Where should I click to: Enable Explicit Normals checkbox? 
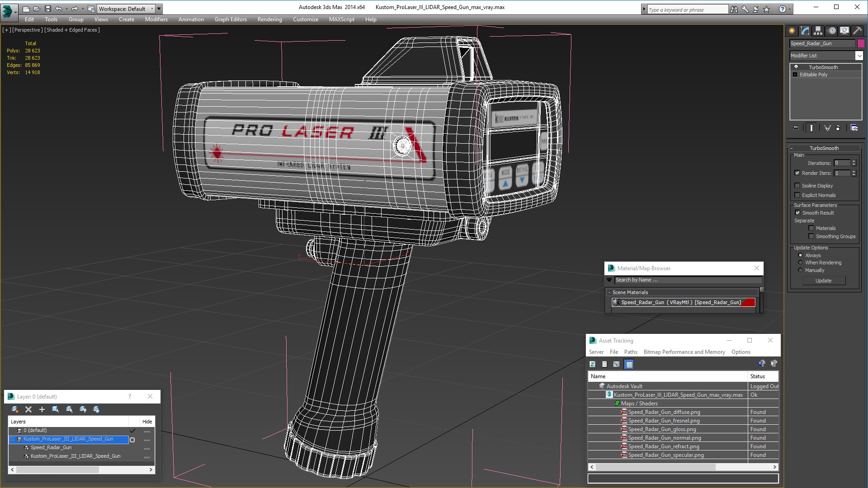(797, 195)
